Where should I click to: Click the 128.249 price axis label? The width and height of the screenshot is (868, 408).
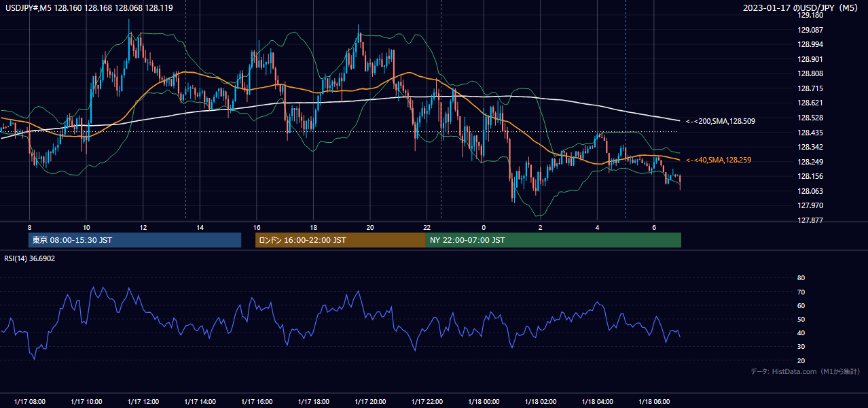click(x=810, y=162)
